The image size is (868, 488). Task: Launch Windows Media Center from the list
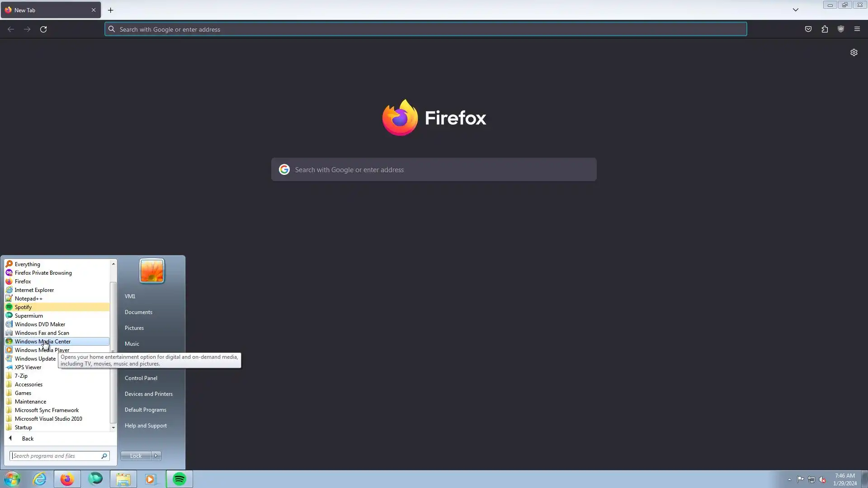[x=42, y=342]
